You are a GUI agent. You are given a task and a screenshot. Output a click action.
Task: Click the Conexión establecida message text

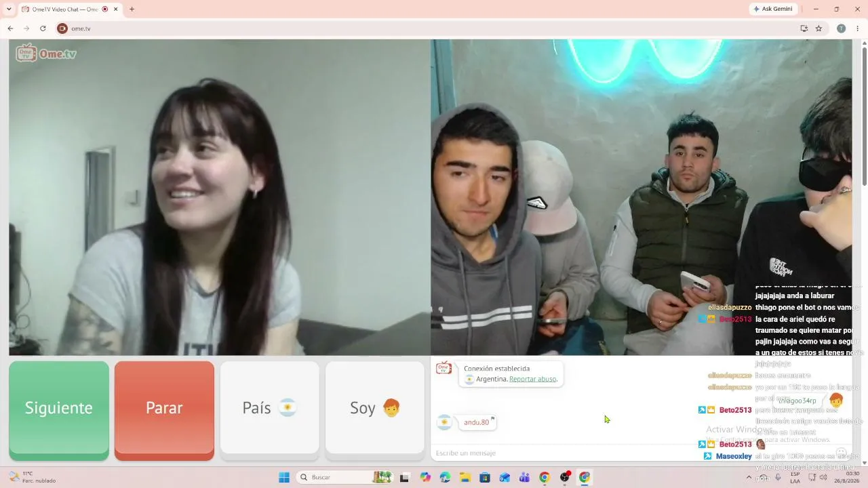coord(497,369)
